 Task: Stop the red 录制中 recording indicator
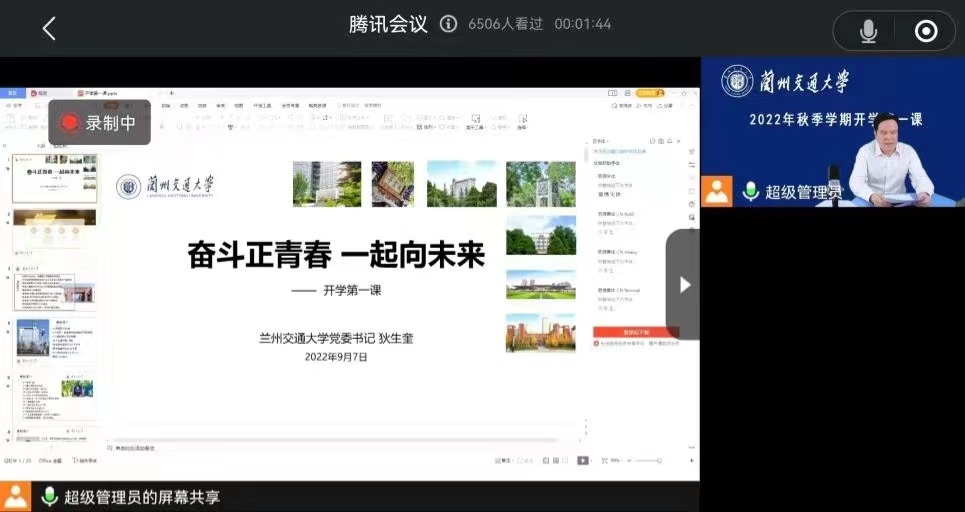click(100, 123)
